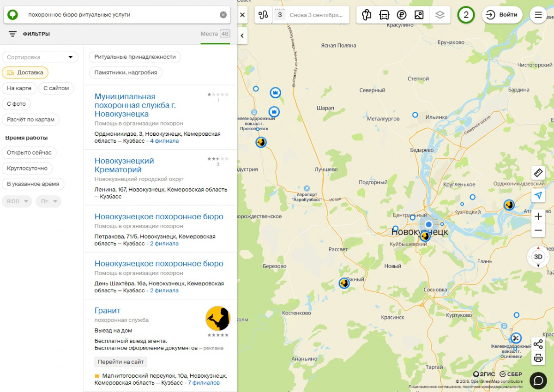Enable the С фото filter

[x=17, y=104]
